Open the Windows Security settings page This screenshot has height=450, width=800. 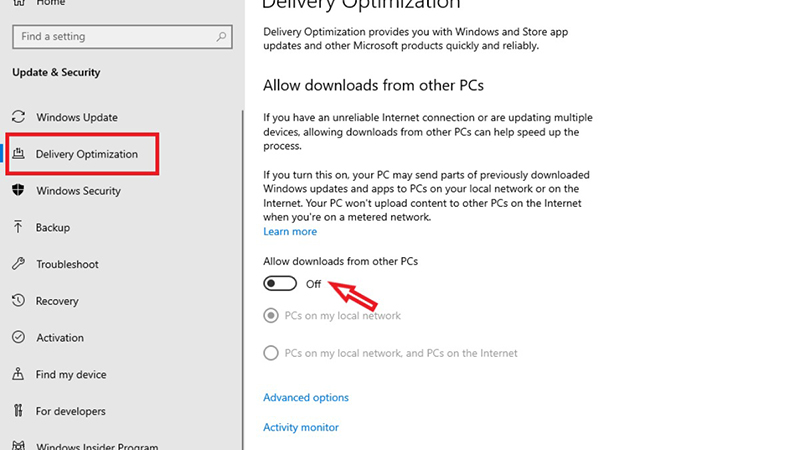(x=78, y=191)
